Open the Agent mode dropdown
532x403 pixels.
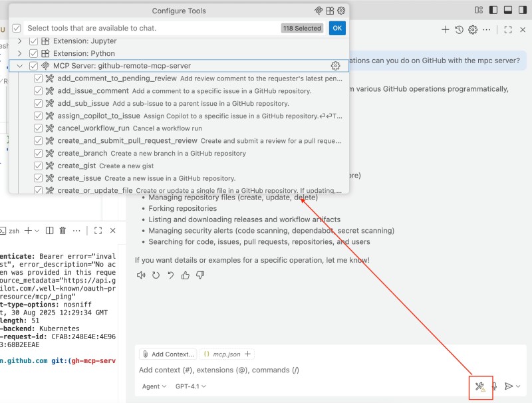[153, 386]
